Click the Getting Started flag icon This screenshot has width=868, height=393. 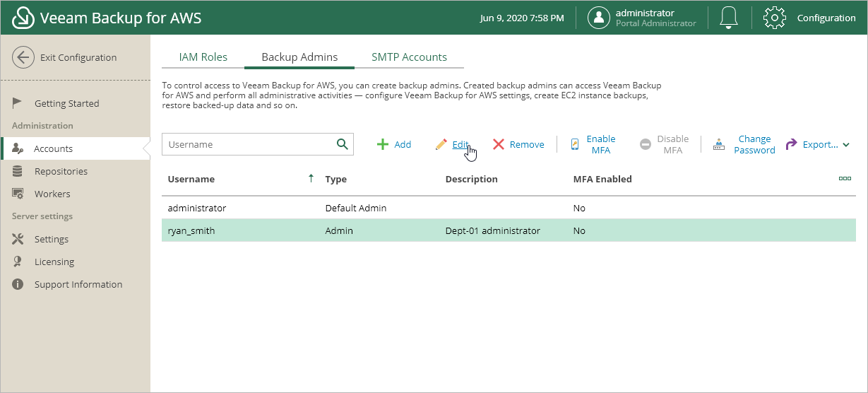[18, 103]
